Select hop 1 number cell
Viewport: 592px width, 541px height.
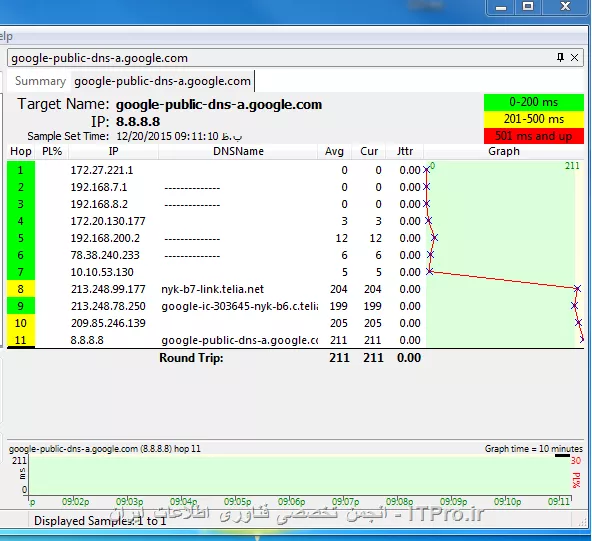(x=21, y=170)
